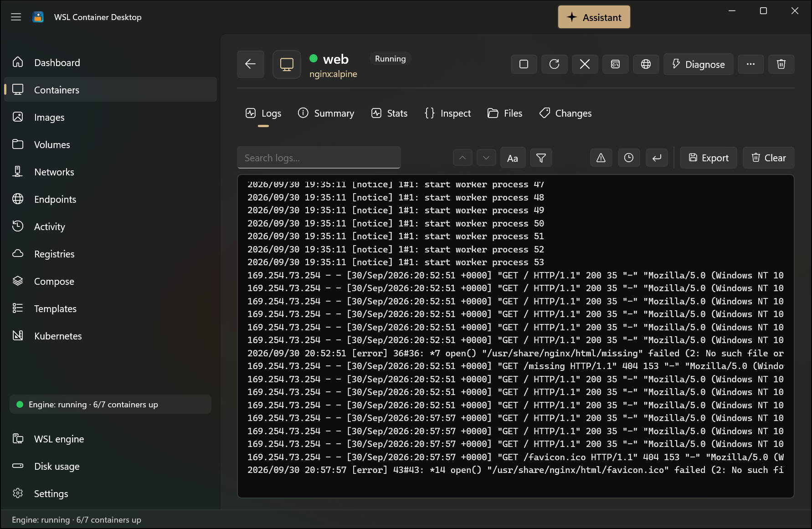Open Networks in the sidebar
Viewport: 812px width, 529px height.
[x=110, y=172]
